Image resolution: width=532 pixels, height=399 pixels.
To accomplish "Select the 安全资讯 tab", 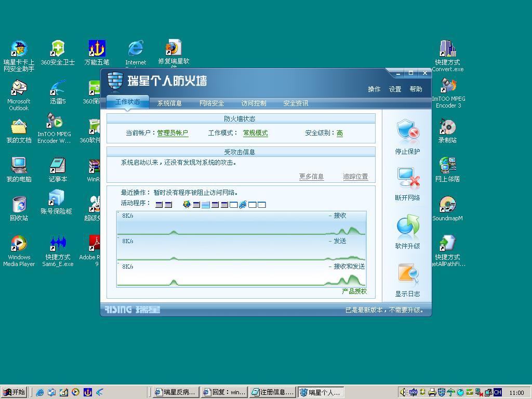I will point(296,103).
